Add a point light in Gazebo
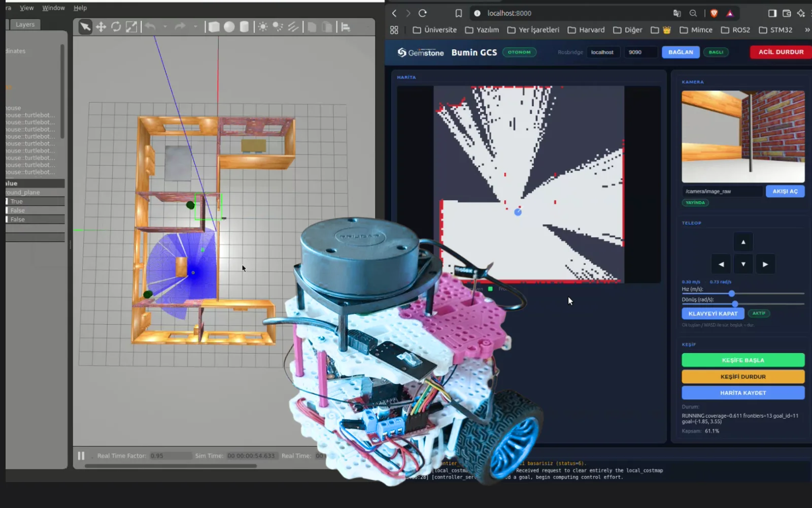The image size is (812, 508). (x=263, y=27)
